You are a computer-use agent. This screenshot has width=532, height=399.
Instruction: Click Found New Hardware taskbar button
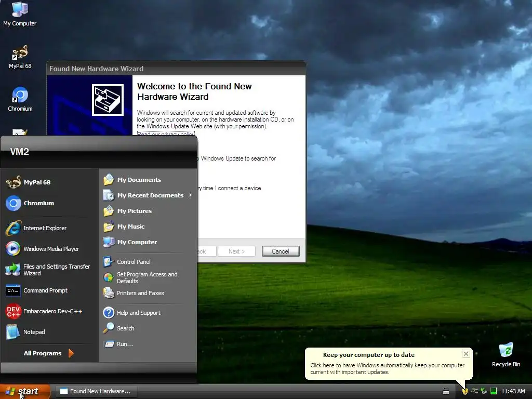96,391
